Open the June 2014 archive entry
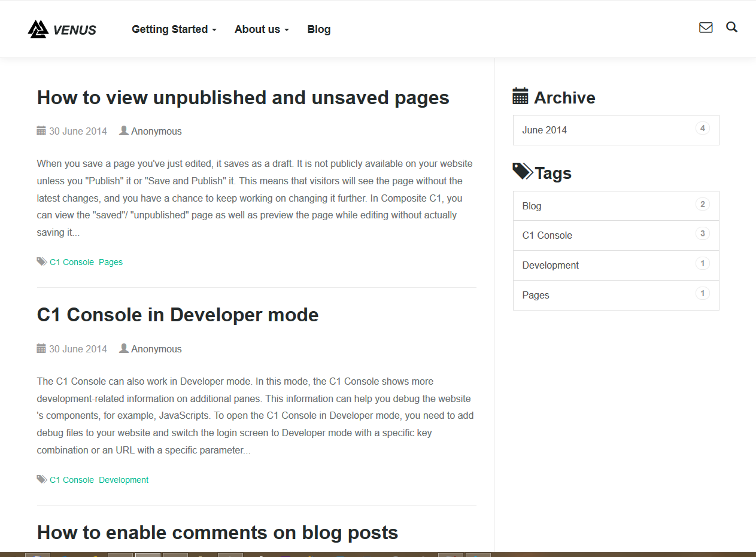 click(544, 130)
